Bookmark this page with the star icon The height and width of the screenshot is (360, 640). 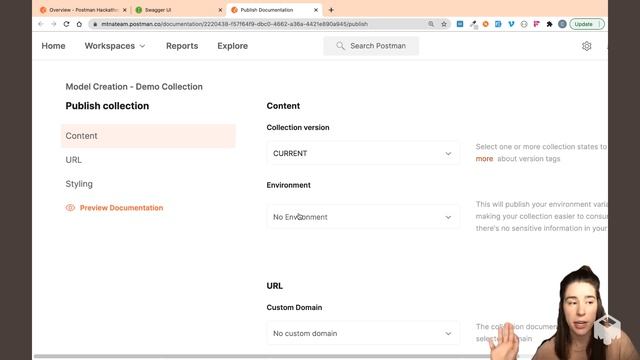(x=444, y=24)
